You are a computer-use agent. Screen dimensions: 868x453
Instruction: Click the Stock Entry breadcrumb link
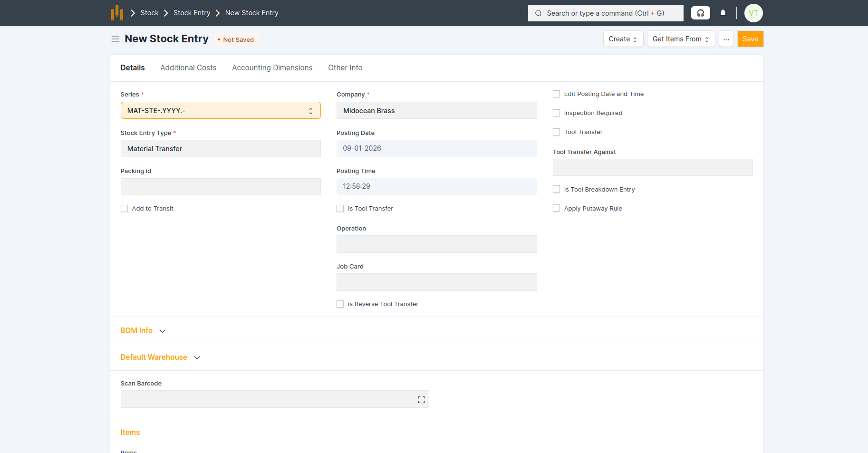click(192, 13)
